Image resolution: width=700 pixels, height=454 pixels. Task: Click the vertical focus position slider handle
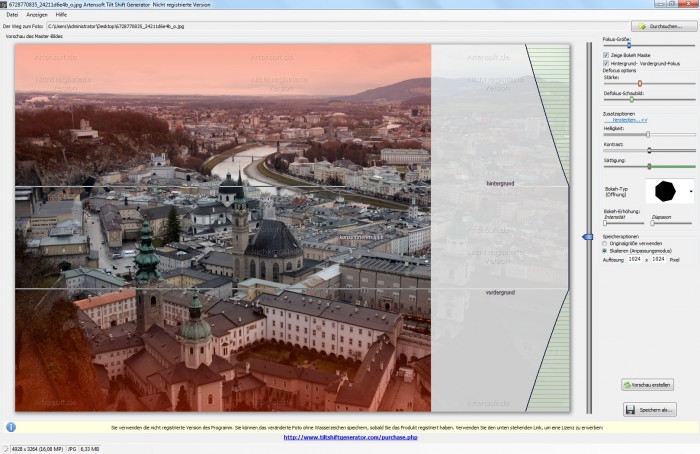point(588,237)
